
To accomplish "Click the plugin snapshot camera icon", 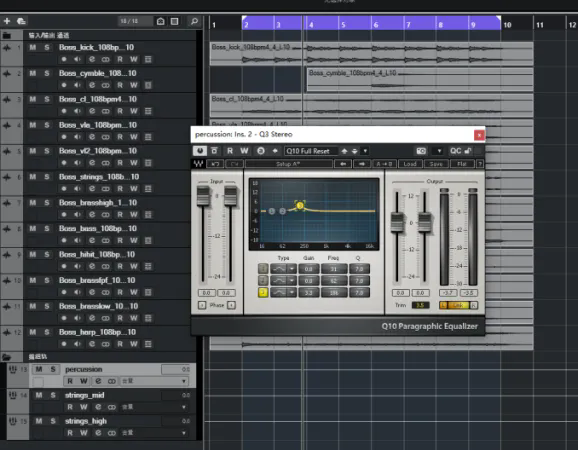I will click(421, 151).
